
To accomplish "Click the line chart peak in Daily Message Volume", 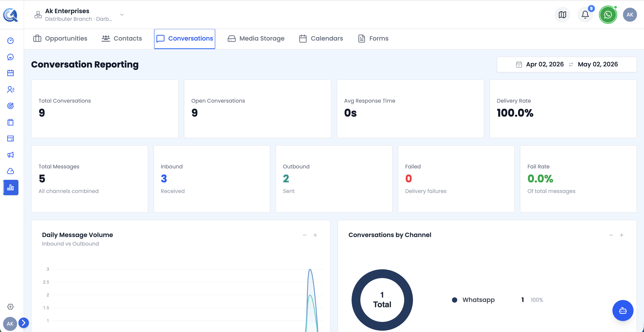I will [310, 270].
